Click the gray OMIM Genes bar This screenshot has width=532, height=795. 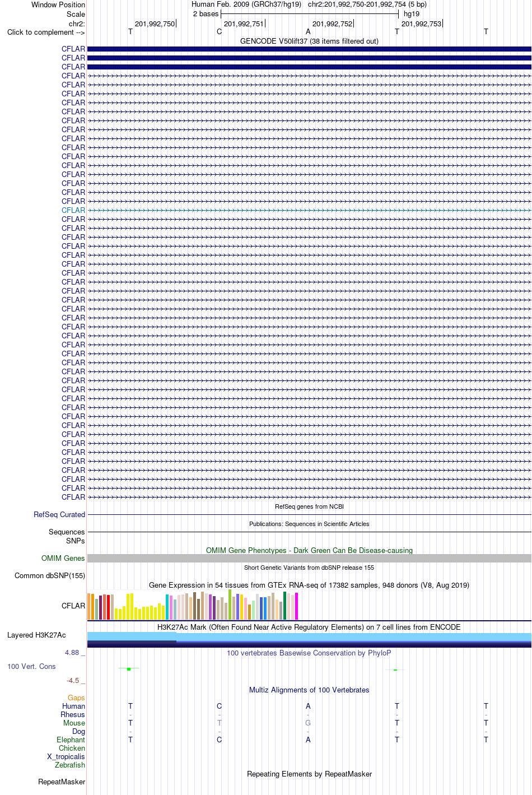(x=309, y=559)
